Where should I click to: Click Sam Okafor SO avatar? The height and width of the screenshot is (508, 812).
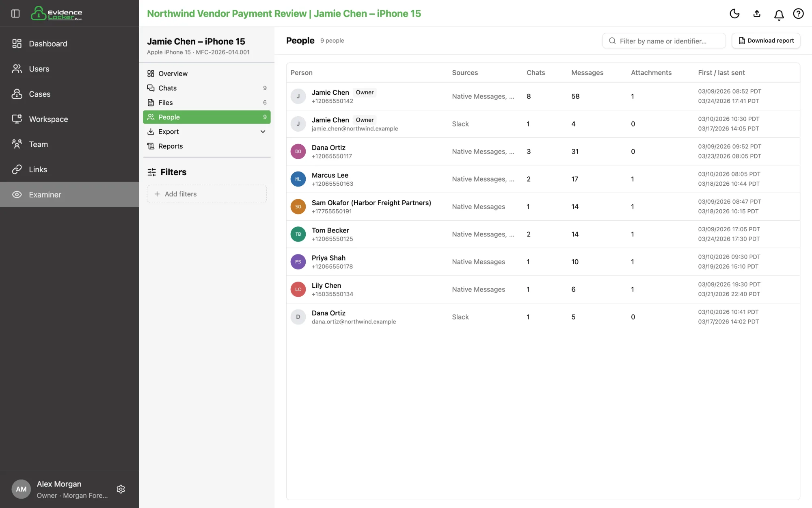298,207
